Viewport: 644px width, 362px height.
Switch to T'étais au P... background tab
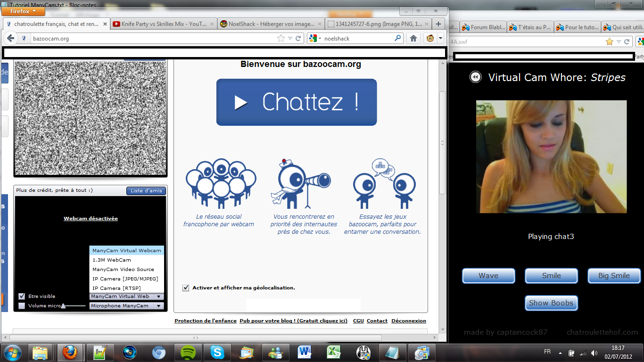pos(530,27)
